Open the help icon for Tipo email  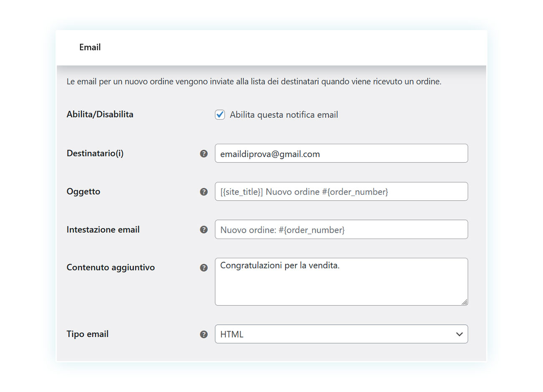pos(204,334)
